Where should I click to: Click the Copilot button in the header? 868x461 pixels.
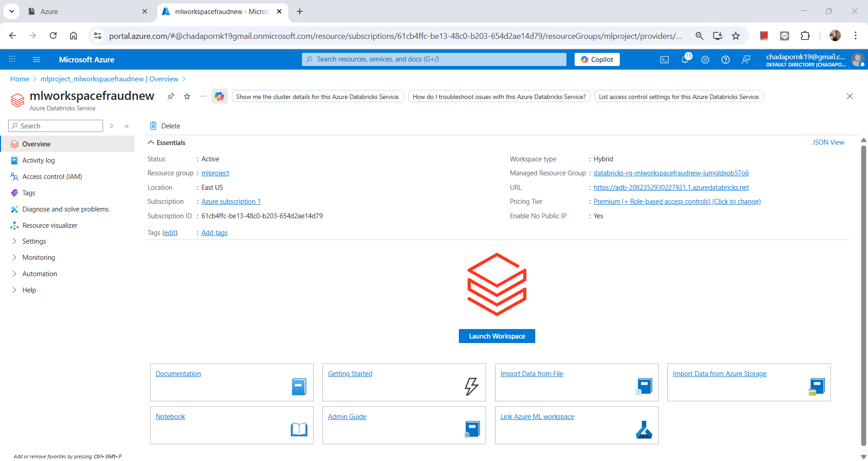coord(597,59)
